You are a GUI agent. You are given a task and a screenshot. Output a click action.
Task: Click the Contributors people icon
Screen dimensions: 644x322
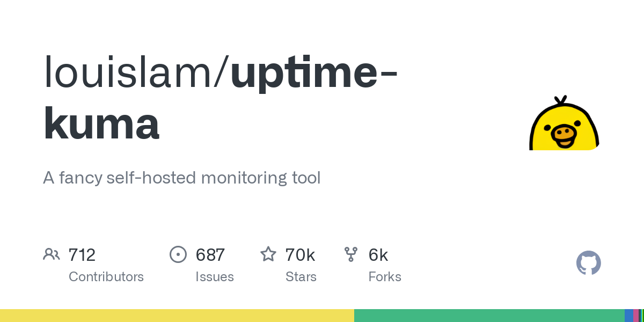point(52,254)
